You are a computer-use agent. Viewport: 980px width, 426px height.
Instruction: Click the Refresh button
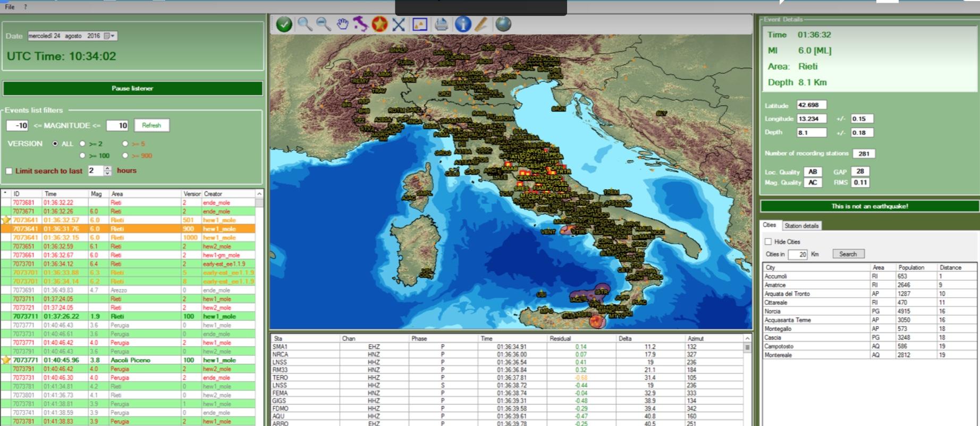[151, 125]
